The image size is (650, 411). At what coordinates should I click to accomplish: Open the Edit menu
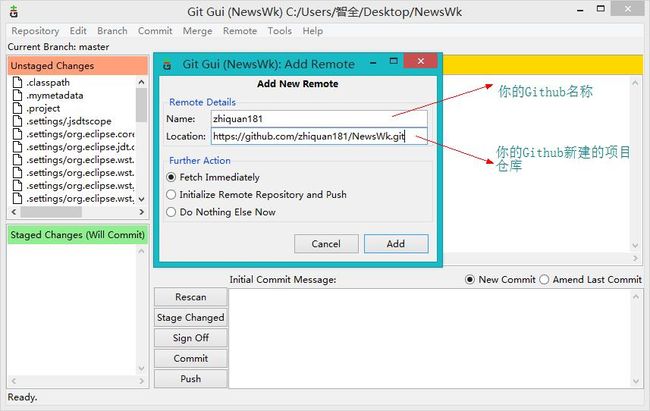[x=78, y=31]
